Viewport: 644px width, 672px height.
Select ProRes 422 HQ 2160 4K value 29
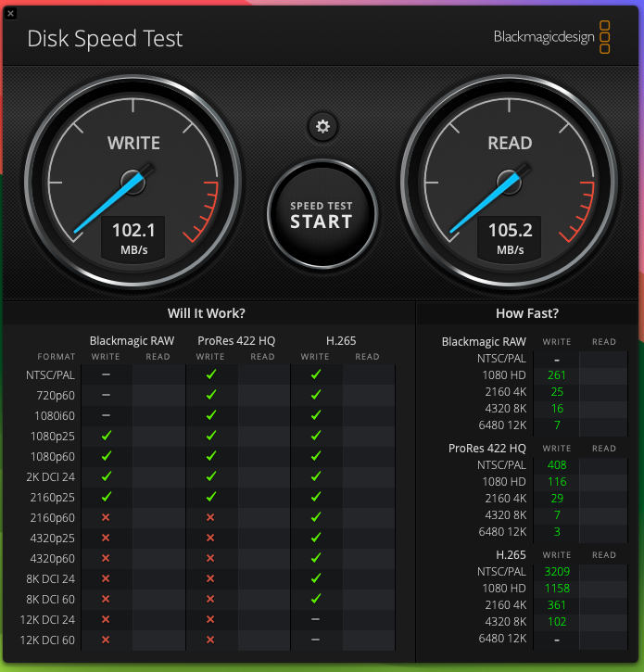click(x=557, y=499)
